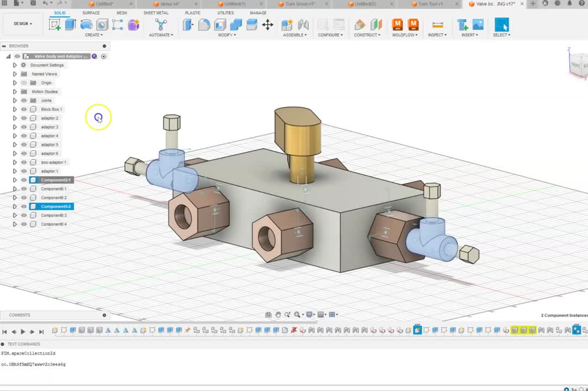Pick the Shell tool
This screenshot has width=588, height=391.
pos(220,25)
